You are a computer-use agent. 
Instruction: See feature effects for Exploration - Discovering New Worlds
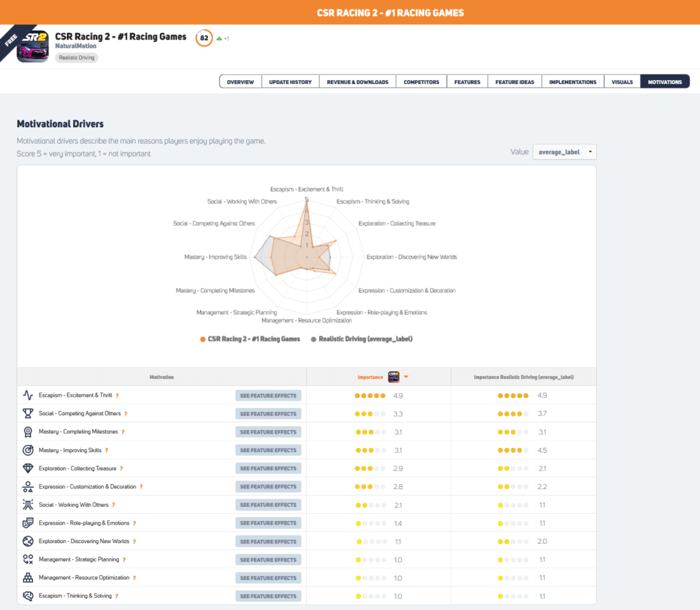click(x=268, y=542)
